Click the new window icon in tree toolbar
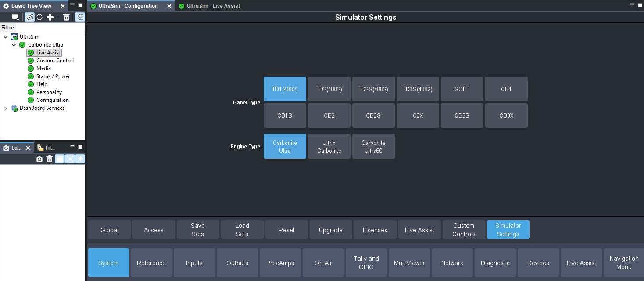The image size is (644, 281). point(16,17)
